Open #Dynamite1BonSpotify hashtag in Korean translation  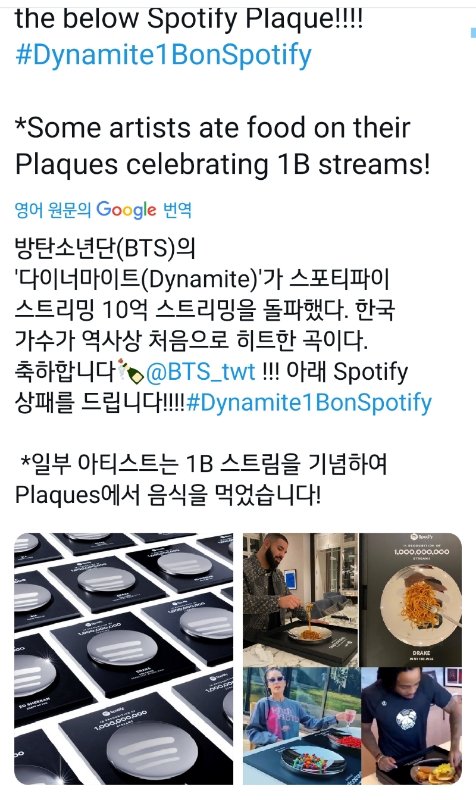pyautogui.click(x=309, y=402)
